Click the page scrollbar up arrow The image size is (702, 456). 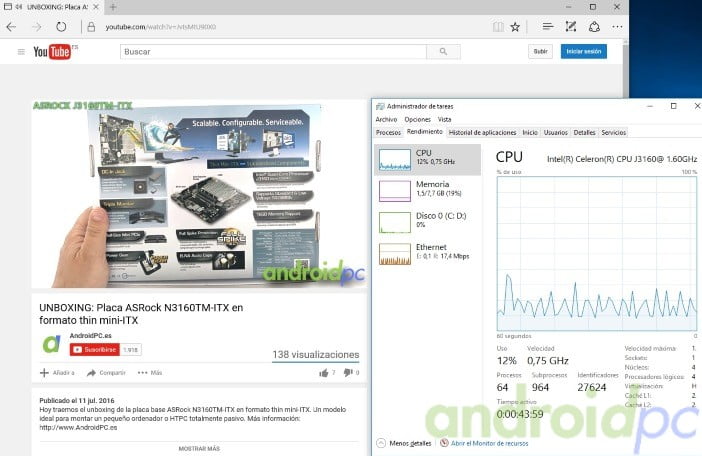click(x=625, y=42)
